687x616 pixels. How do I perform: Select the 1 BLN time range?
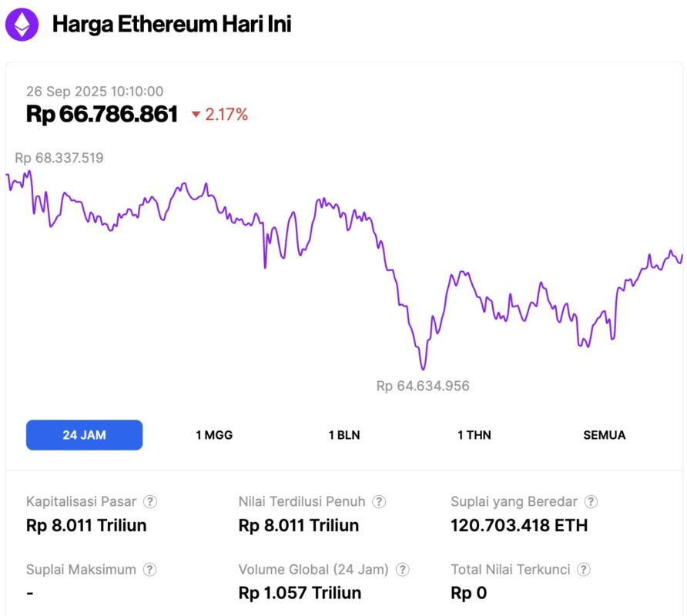pos(344,434)
